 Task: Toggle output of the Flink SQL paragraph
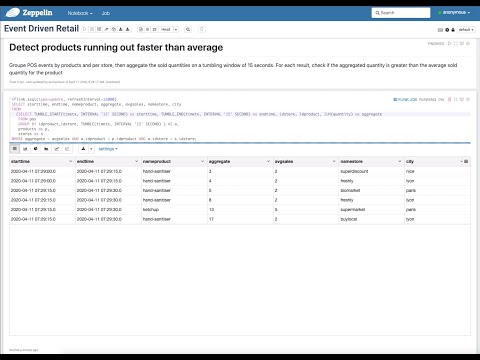462,99
